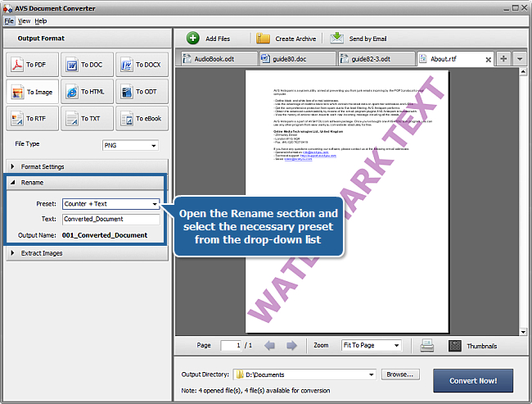
Task: Click the preview scrollbar up arrow
Action: [x=523, y=71]
